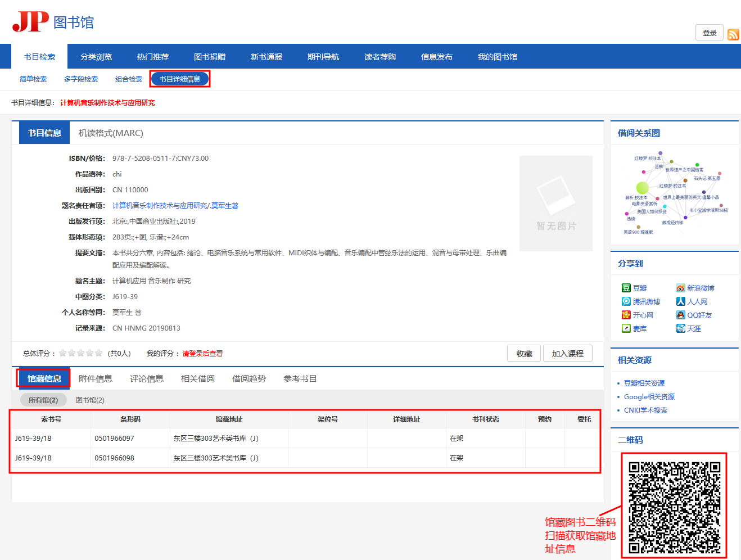Click the third rating star
The width and height of the screenshot is (741, 560).
tap(81, 353)
